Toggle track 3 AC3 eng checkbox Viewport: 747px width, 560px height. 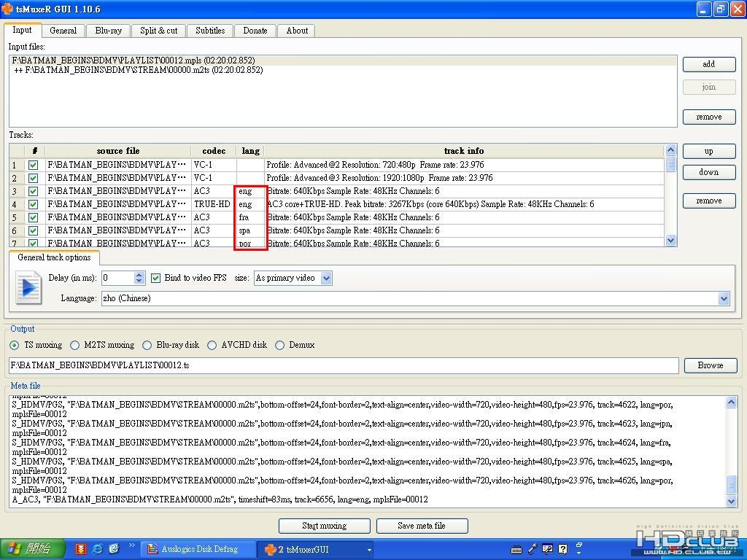[33, 191]
